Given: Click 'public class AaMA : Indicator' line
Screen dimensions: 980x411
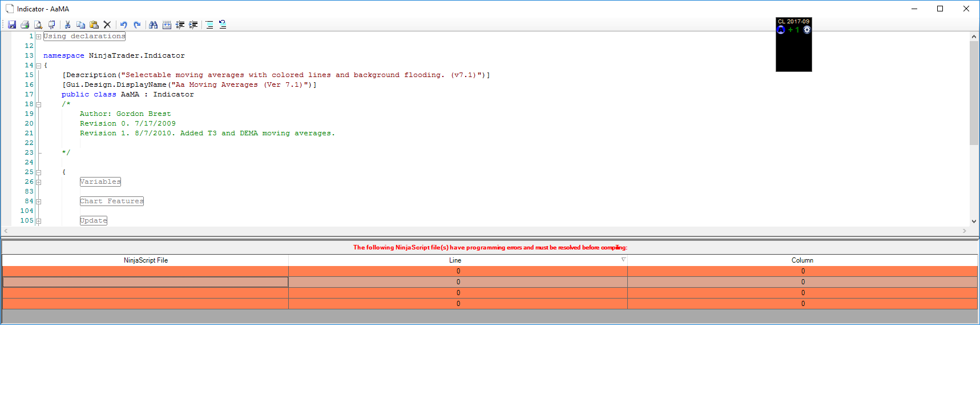Looking at the screenshot, I should 128,95.
